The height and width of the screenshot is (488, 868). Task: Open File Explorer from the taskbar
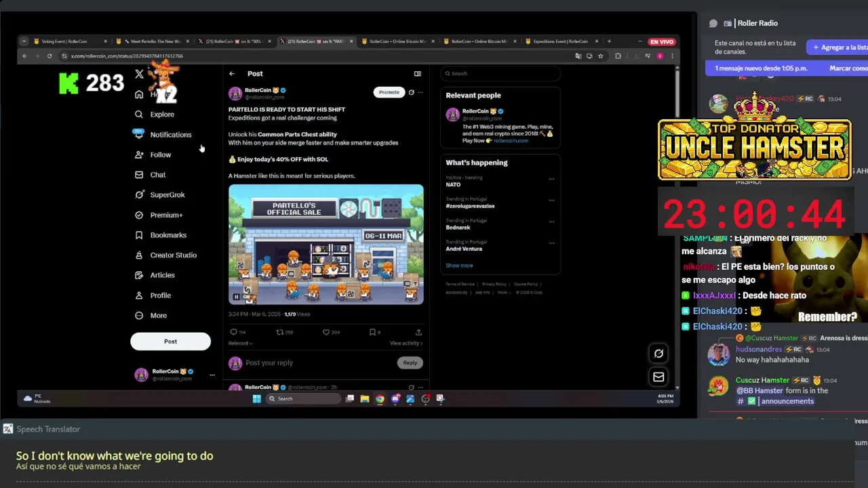pos(365,399)
